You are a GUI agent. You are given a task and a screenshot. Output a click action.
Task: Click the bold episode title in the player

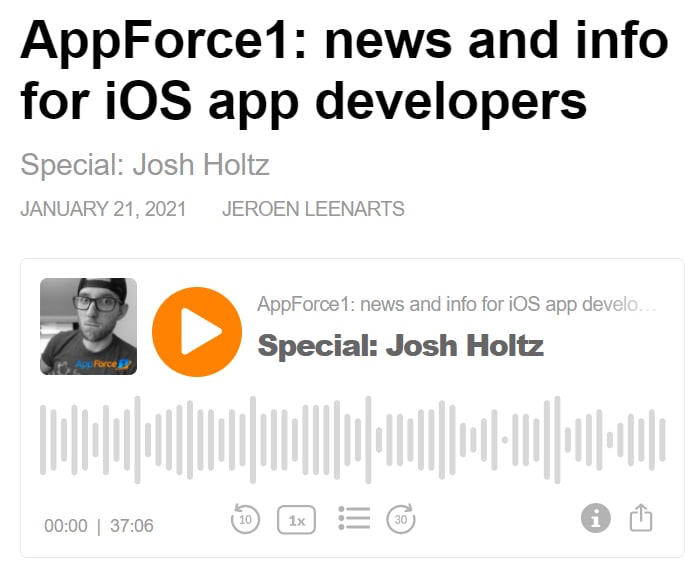[x=400, y=346]
